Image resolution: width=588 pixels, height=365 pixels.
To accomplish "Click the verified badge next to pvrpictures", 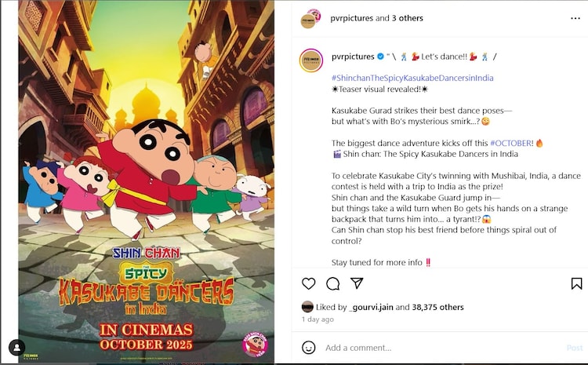I will point(380,57).
